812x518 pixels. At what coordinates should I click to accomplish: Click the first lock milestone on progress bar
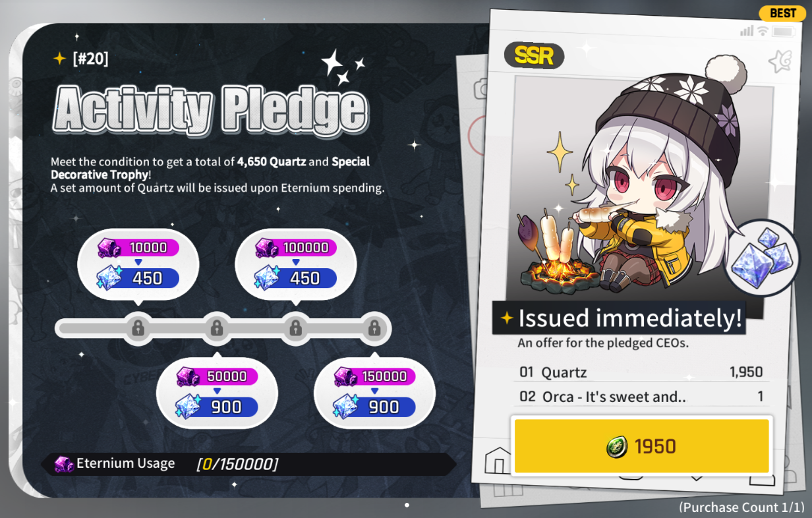click(138, 328)
